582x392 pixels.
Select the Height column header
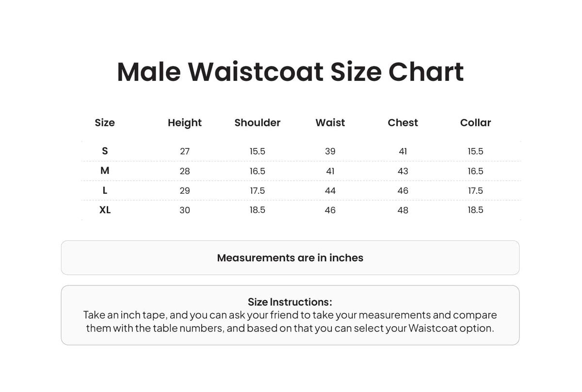pyautogui.click(x=185, y=123)
